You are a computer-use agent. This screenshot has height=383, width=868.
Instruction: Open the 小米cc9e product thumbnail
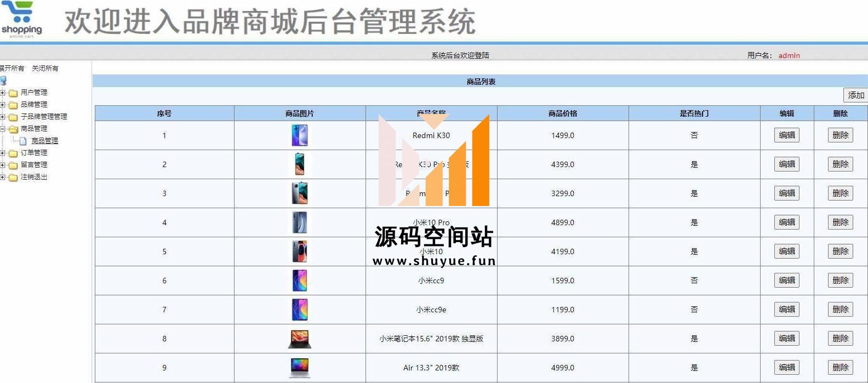pos(300,310)
